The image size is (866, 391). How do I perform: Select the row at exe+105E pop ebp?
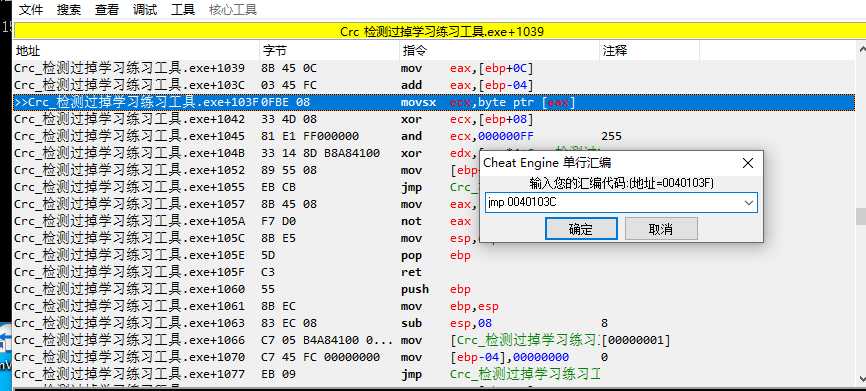click(x=434, y=255)
